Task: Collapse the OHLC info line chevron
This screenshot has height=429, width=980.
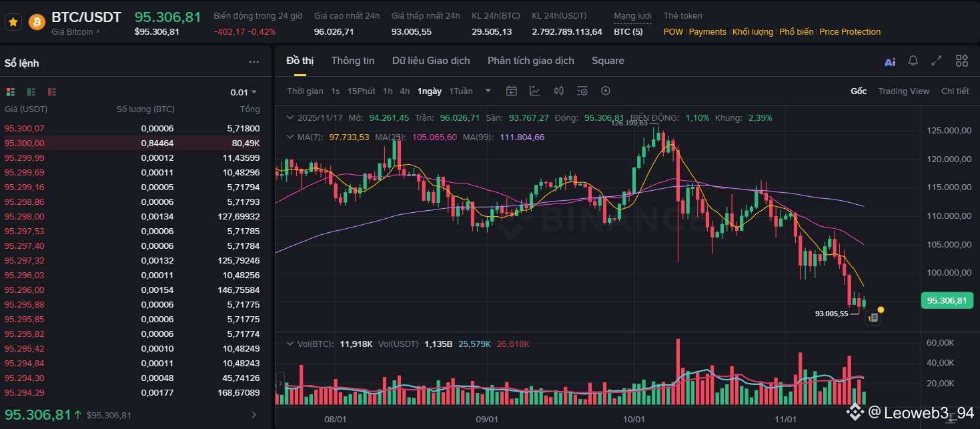Action: click(290, 117)
